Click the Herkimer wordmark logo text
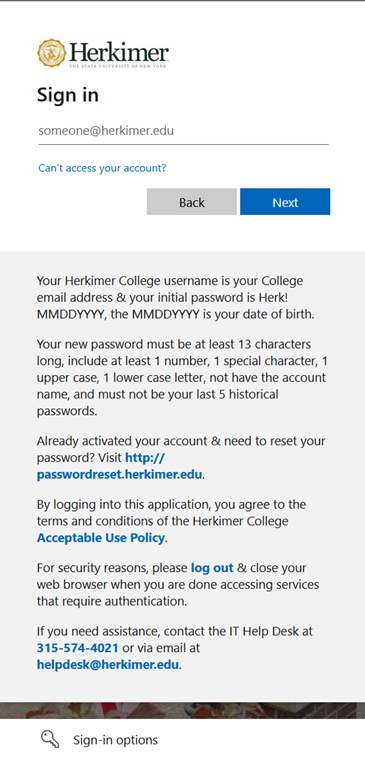 119,52
